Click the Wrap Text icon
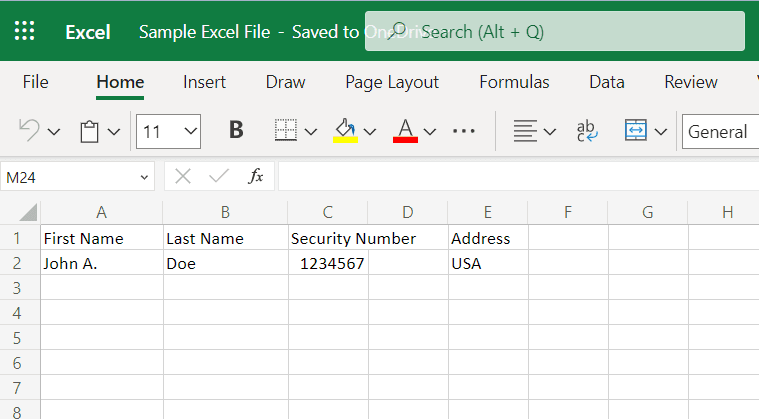The image size is (759, 419). pyautogui.click(x=587, y=131)
